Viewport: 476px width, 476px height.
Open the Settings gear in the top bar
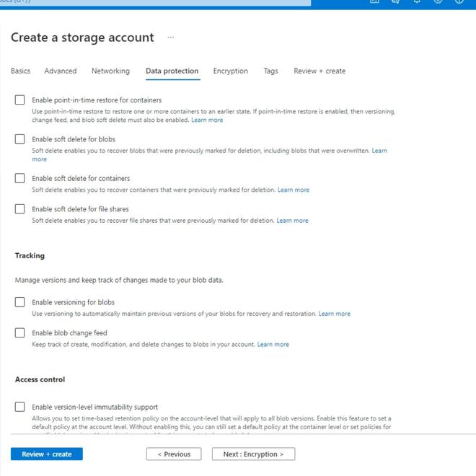click(x=438, y=2)
